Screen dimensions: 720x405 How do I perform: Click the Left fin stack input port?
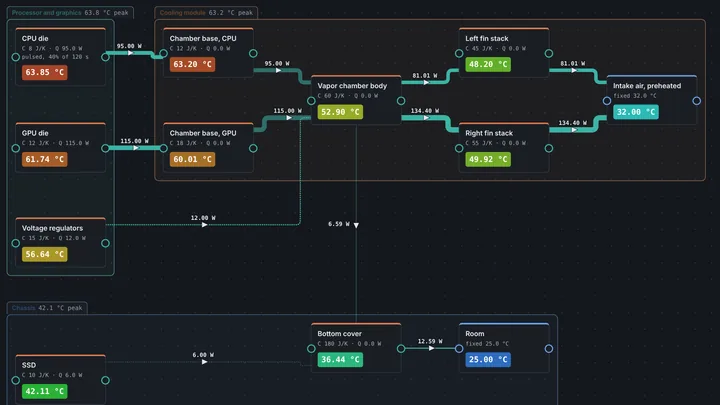[x=459, y=53]
